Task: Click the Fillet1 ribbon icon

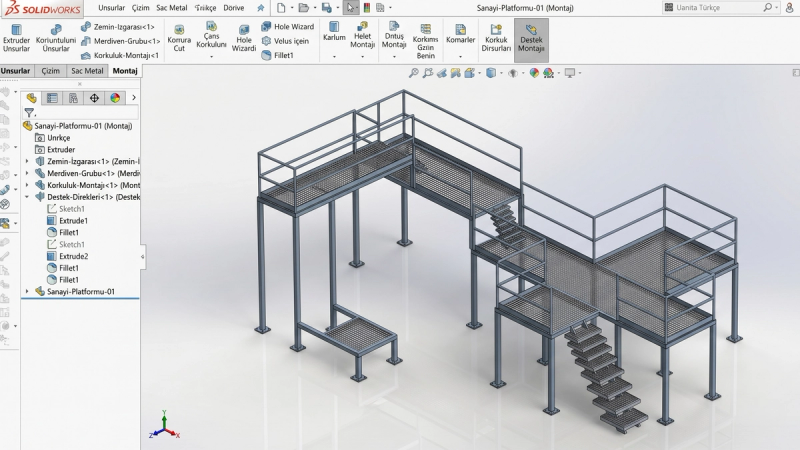Action: [278, 55]
